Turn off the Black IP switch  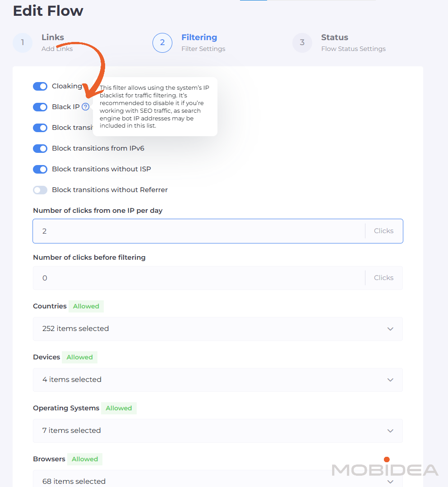[40, 107]
